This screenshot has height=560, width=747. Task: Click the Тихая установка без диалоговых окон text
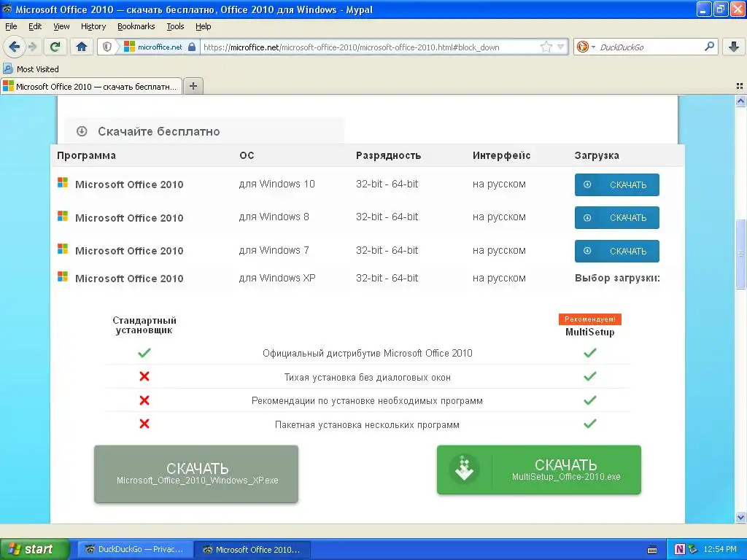(x=368, y=378)
